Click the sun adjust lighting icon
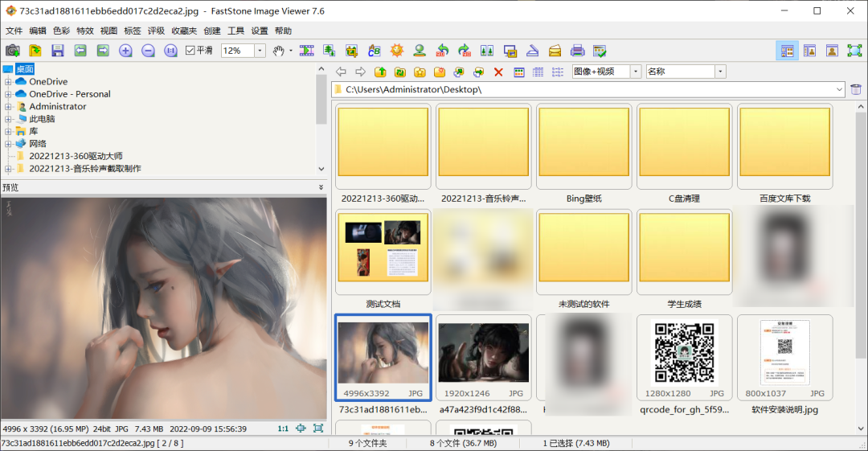The image size is (868, 451). point(397,51)
